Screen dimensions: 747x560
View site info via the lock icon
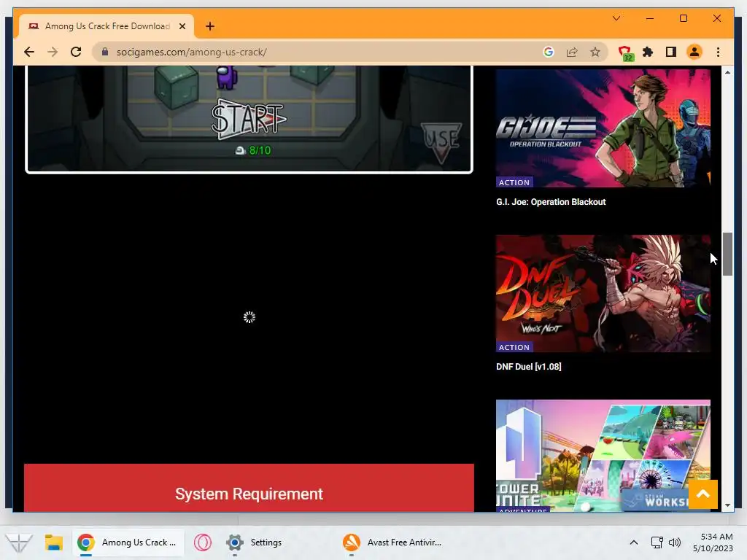[105, 52]
